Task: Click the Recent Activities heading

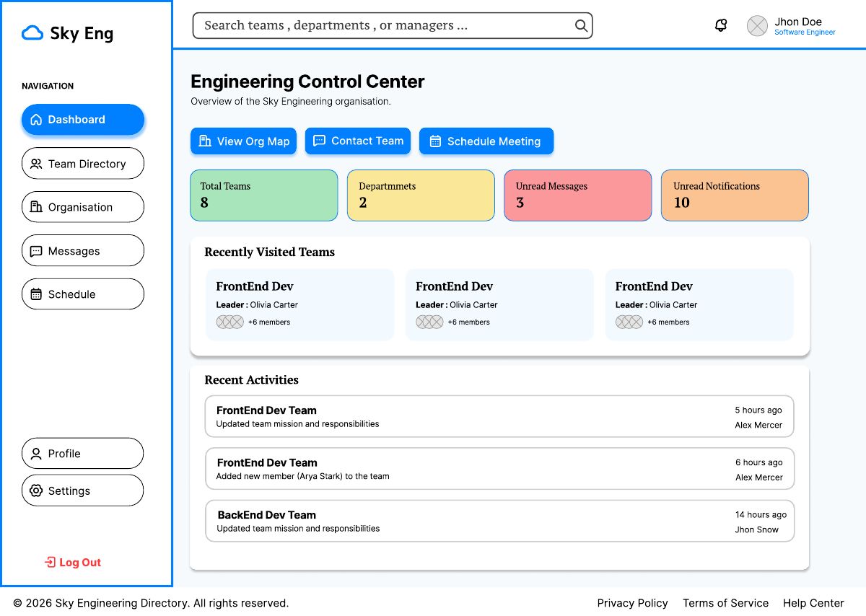Action: point(251,379)
